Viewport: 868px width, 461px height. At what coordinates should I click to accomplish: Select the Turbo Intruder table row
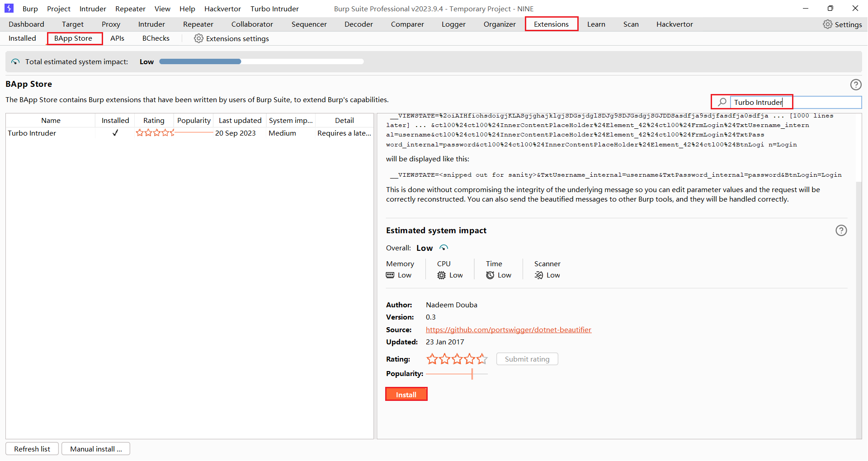click(189, 133)
